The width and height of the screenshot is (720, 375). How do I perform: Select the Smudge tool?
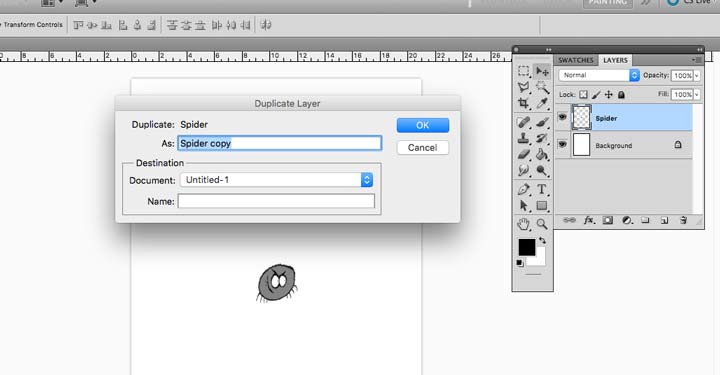pos(523,171)
